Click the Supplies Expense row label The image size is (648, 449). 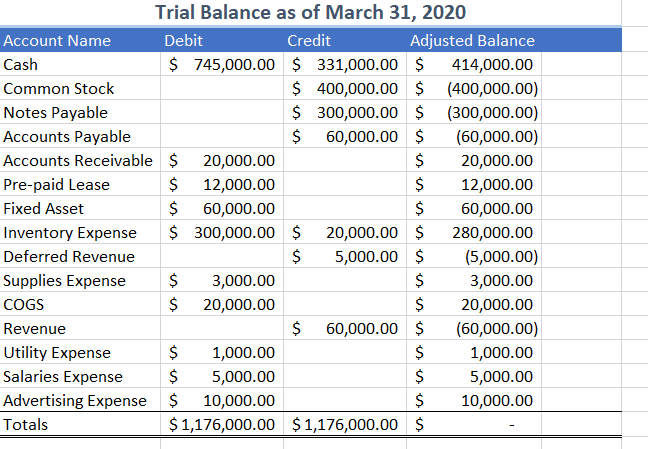point(80,280)
